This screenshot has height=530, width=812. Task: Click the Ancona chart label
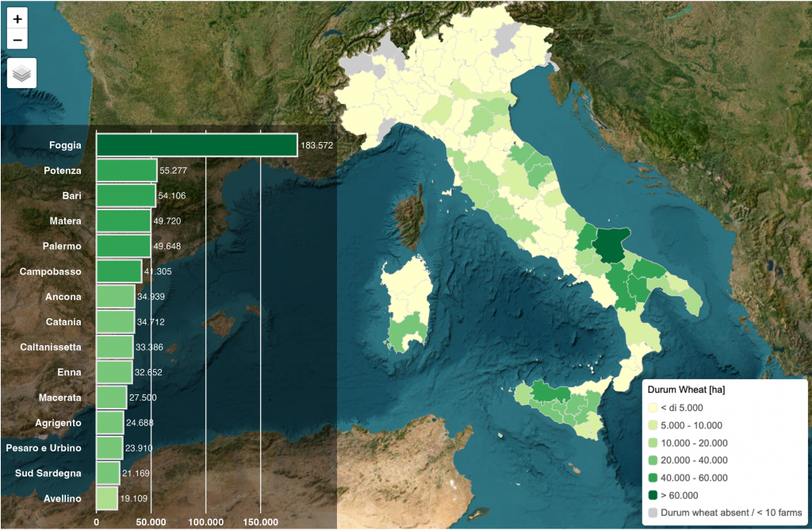pyautogui.click(x=63, y=297)
